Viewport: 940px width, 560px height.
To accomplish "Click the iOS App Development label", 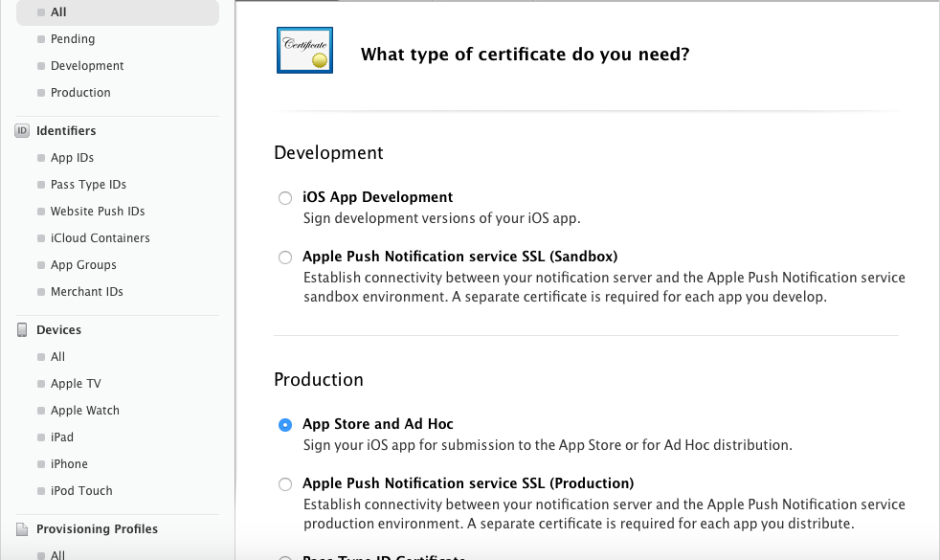I will 378,197.
